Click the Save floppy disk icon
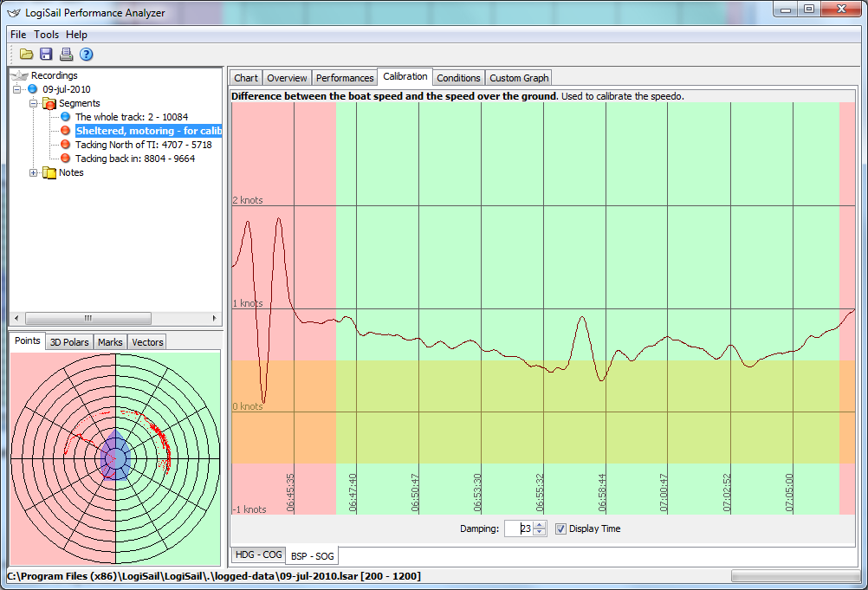This screenshot has height=590, width=868. 47,55
